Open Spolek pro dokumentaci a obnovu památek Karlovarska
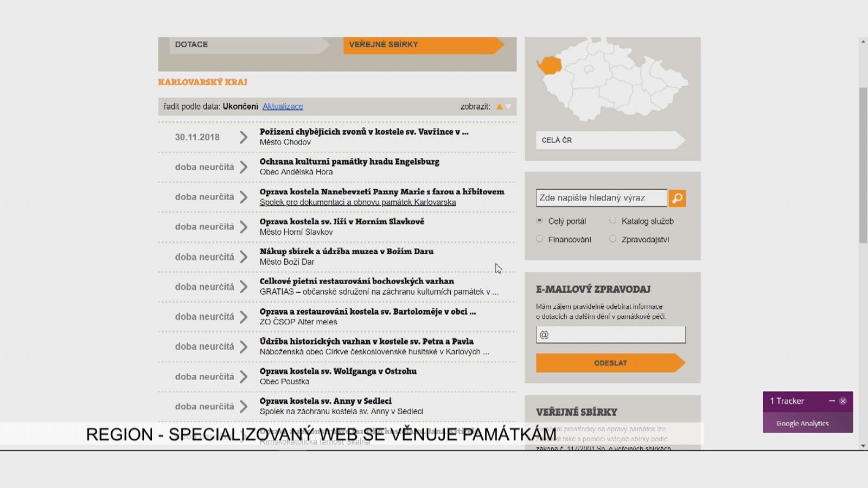868x488 pixels. (358, 202)
